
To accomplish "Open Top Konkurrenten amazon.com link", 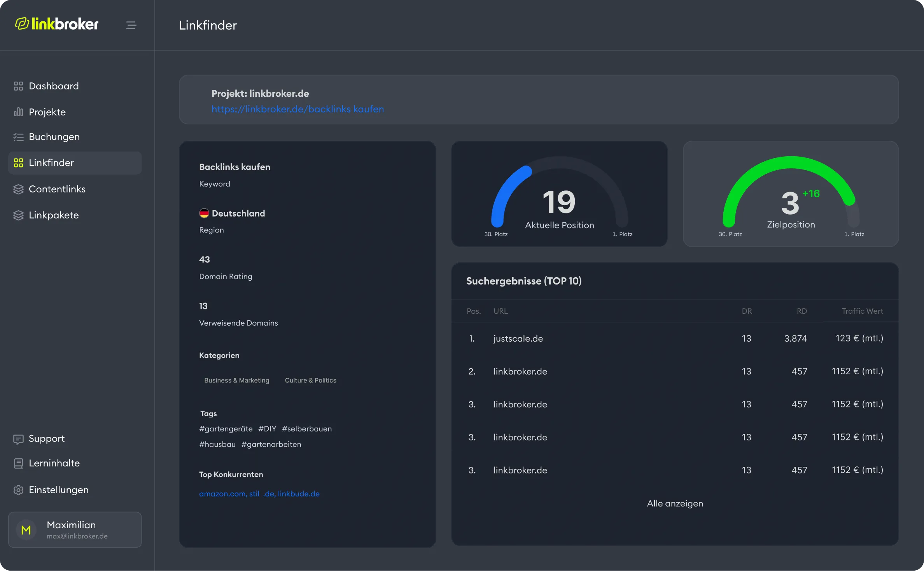I will (222, 494).
